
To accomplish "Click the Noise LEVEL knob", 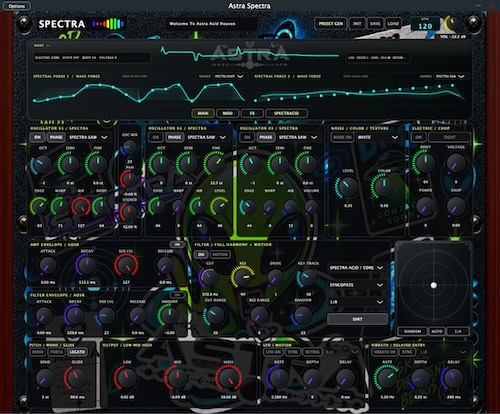I will click(347, 187).
